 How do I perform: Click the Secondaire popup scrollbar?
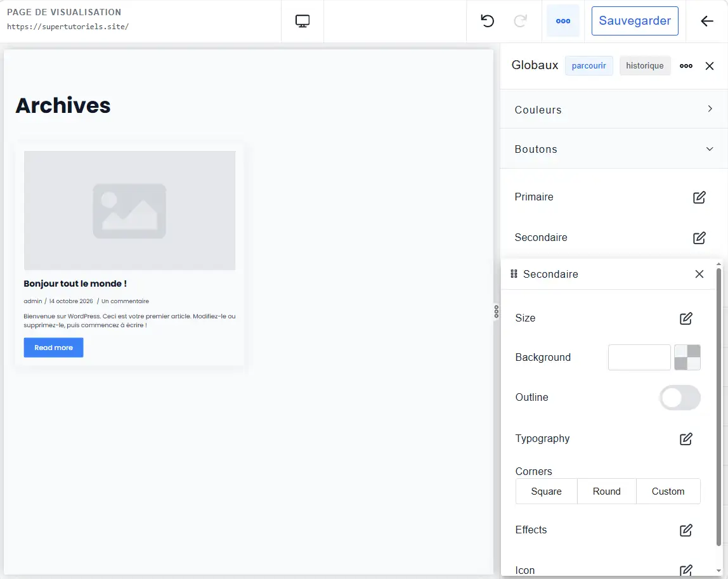[718, 407]
